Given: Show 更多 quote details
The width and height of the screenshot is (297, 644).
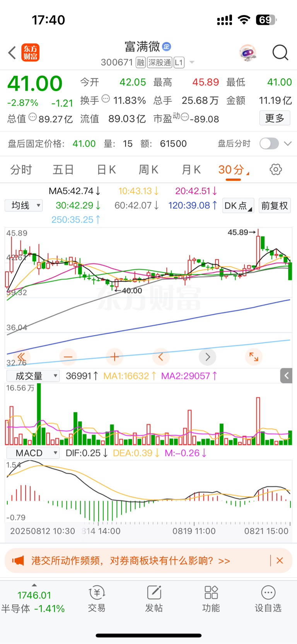Looking at the screenshot, I should tap(275, 118).
